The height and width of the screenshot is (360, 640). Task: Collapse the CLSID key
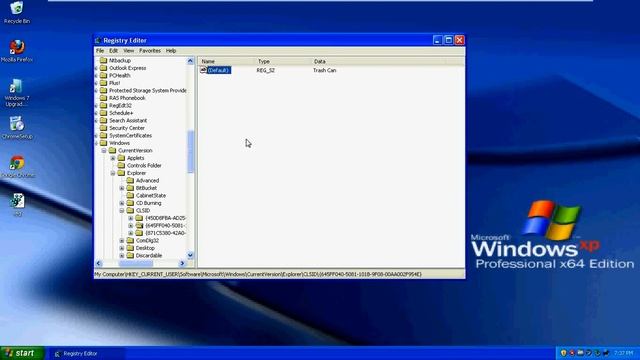coord(122,211)
